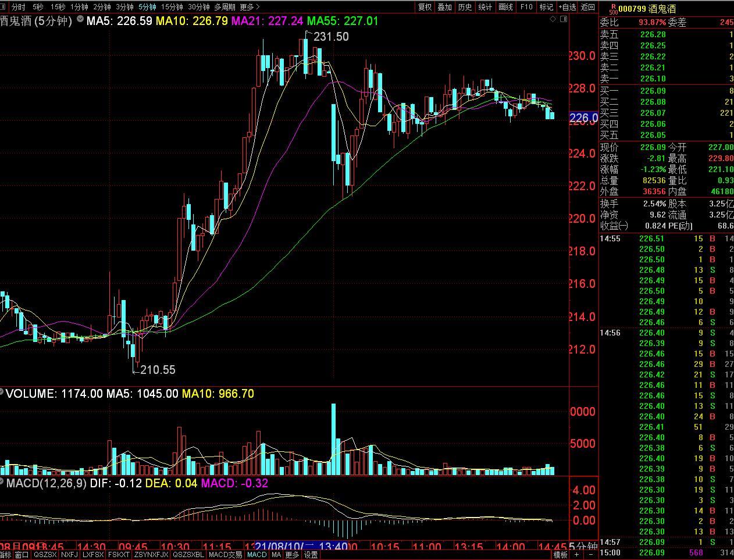
Task: Click the 买一 bid price 226.09
Action: coord(653,91)
